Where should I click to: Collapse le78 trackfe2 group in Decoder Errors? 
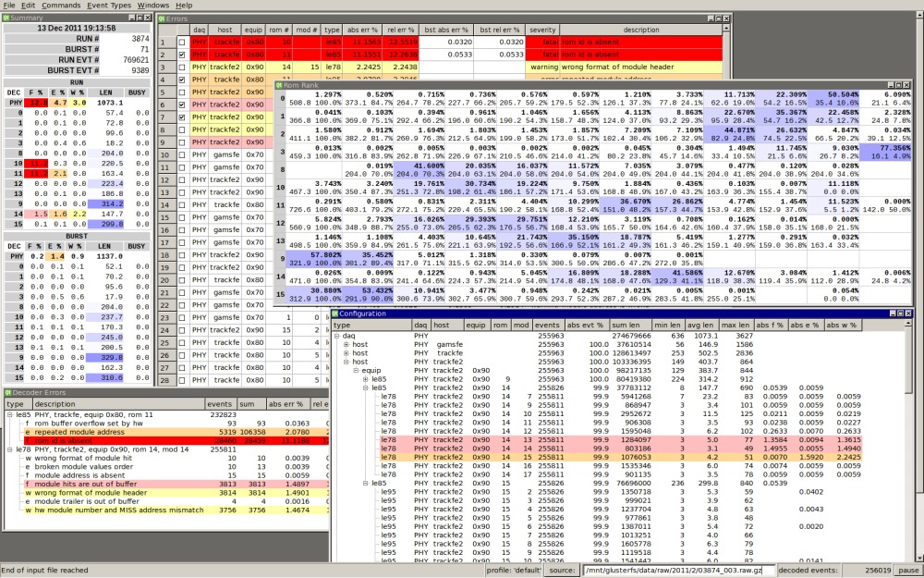[x=10, y=449]
